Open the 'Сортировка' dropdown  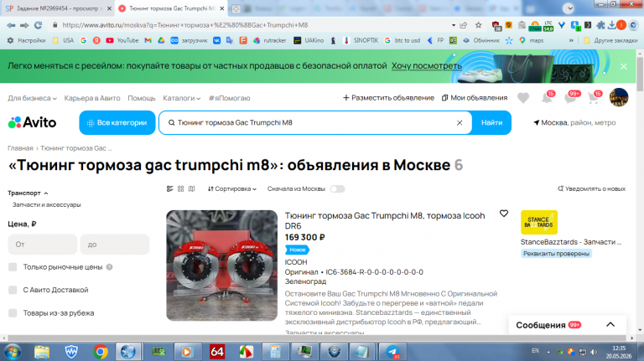[232, 188]
